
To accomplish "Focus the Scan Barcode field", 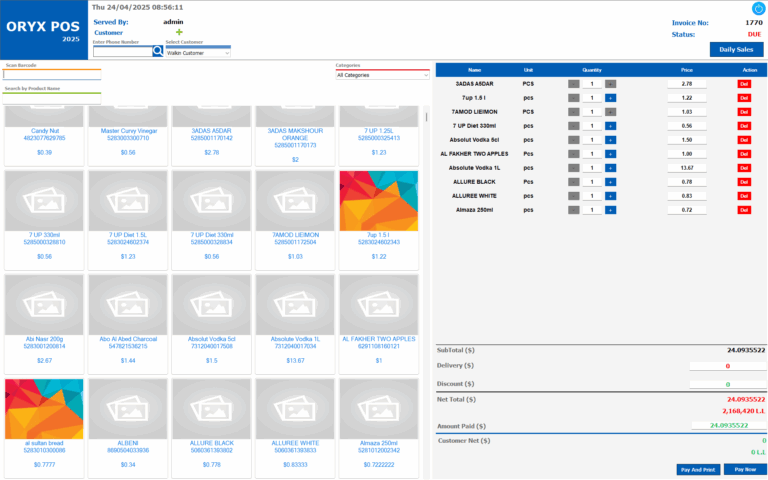I will (x=51, y=75).
